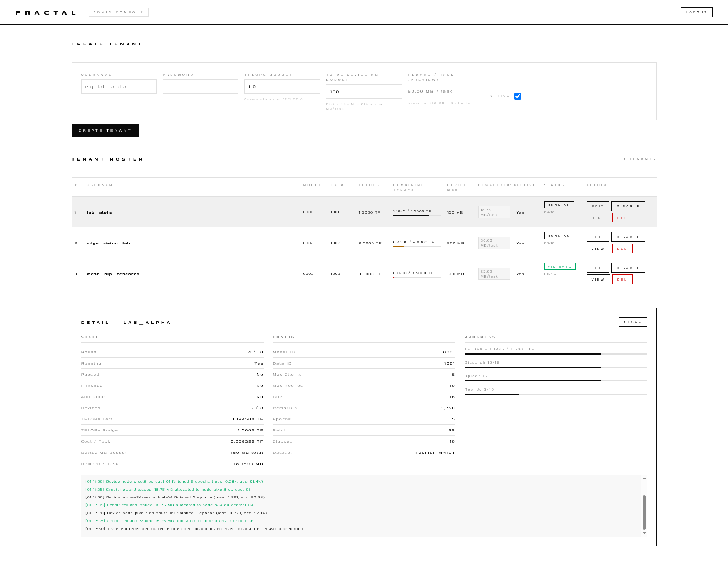Select the Total Device MB Budget field
This screenshot has height=577, width=728.
(x=364, y=92)
